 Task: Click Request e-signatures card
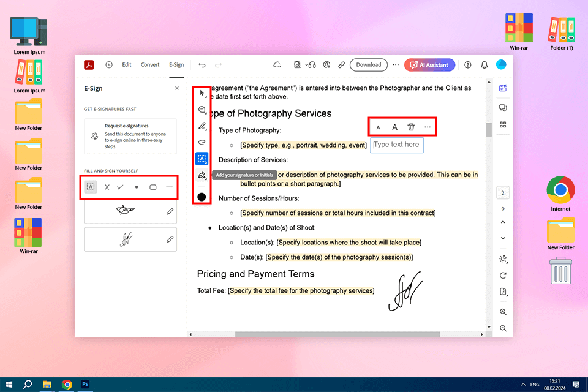click(130, 136)
